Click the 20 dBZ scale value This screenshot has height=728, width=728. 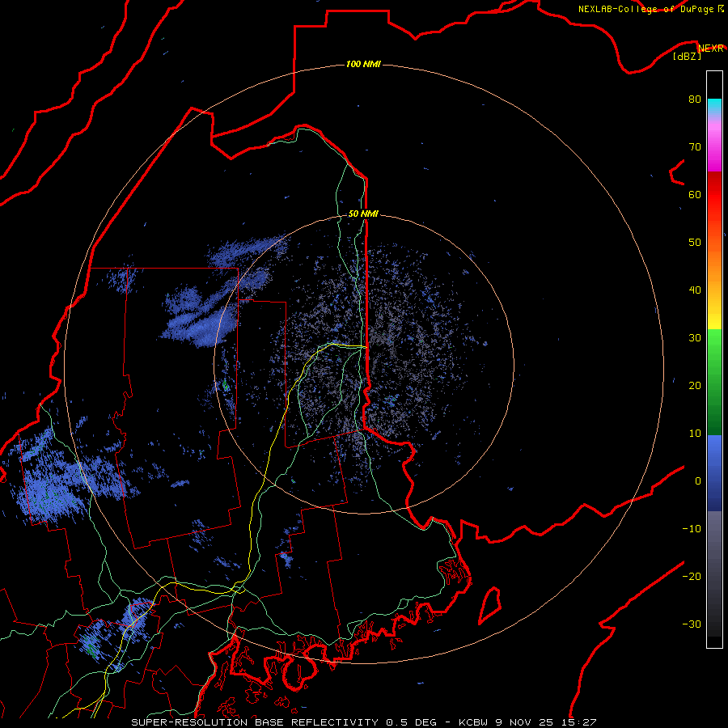click(x=695, y=385)
